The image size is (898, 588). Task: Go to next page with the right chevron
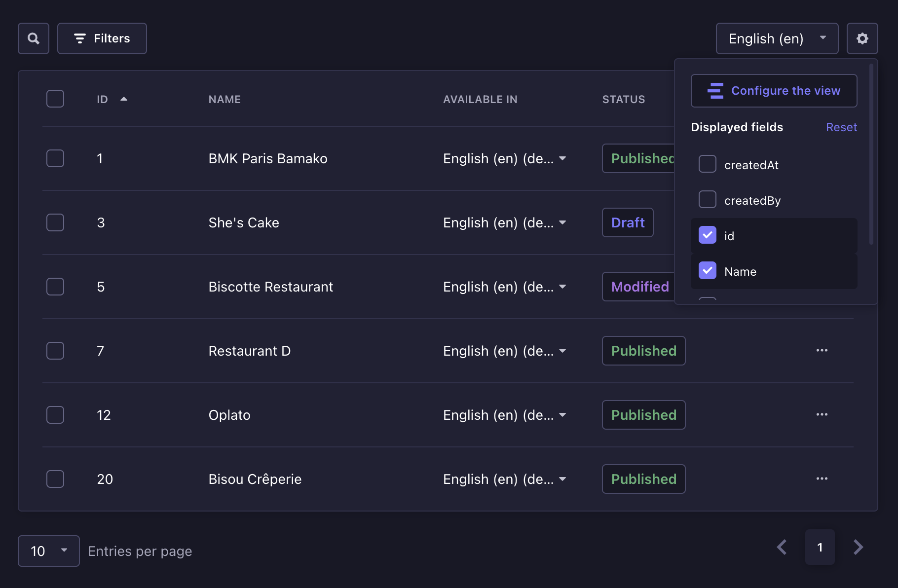[858, 547]
